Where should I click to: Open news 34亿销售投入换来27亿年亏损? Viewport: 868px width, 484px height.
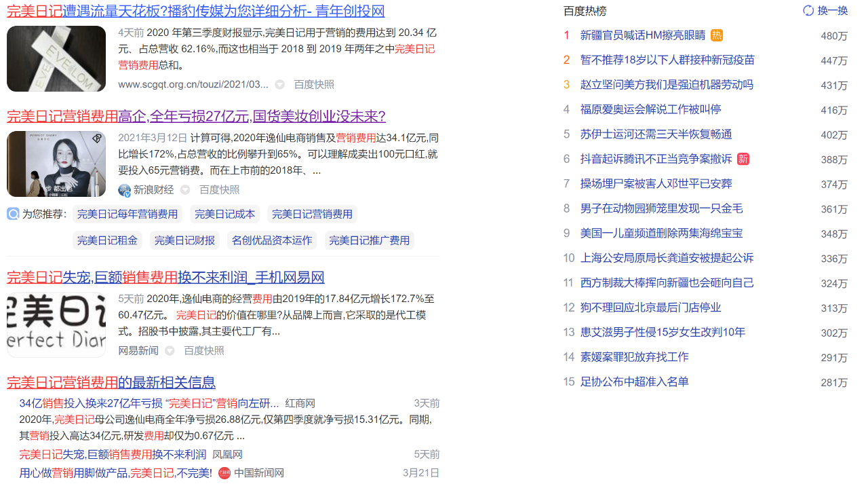(149, 404)
